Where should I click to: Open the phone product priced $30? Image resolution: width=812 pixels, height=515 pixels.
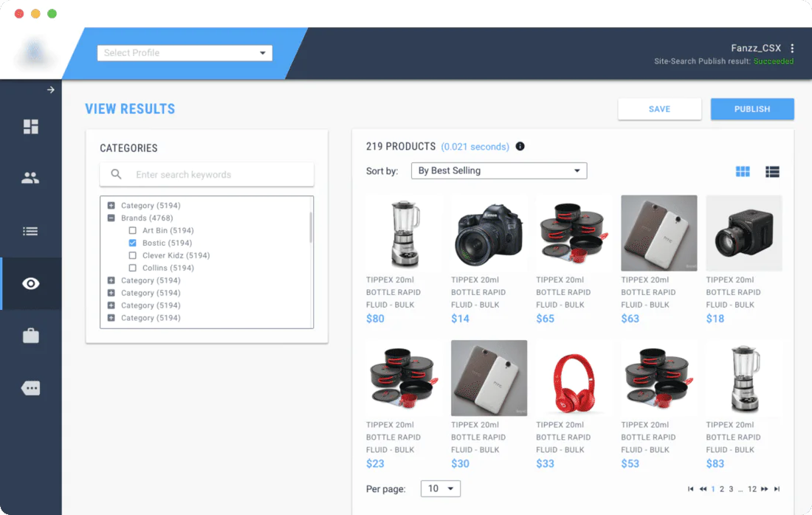pyautogui.click(x=489, y=378)
